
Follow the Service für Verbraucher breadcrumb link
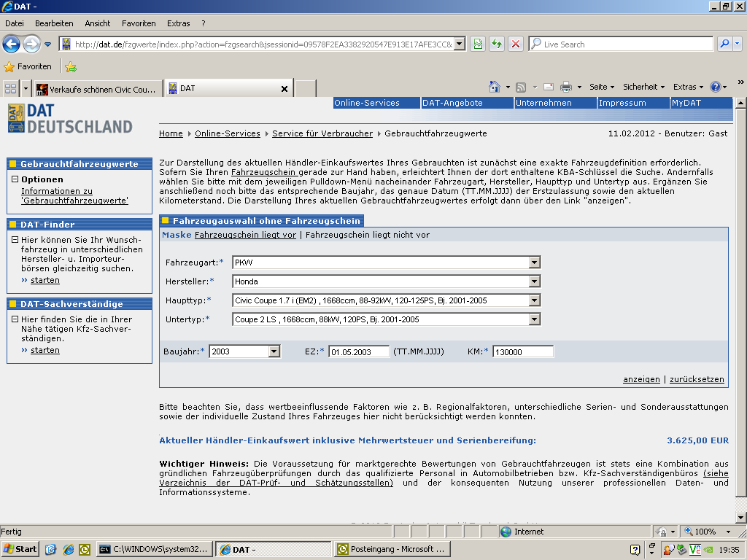click(322, 133)
